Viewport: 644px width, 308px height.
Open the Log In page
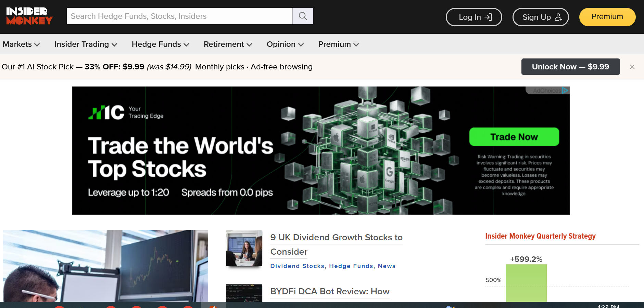pyautogui.click(x=474, y=17)
